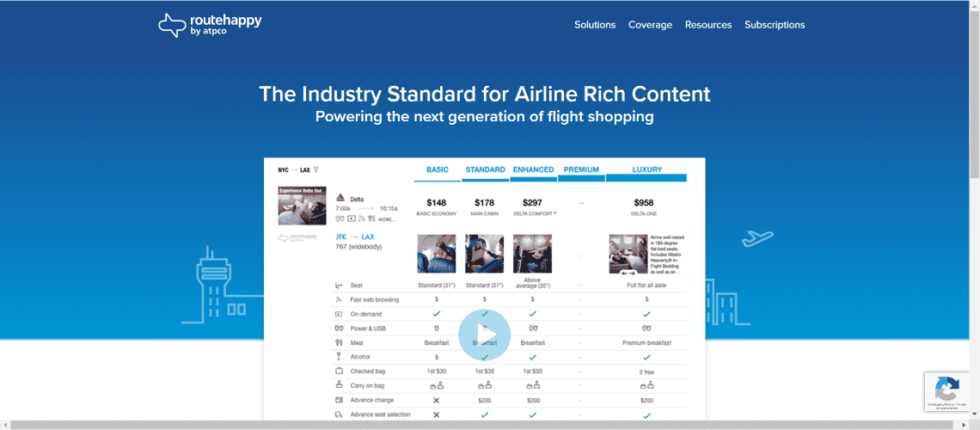Open the Solutions menu
This screenshot has width=980, height=430.
(595, 25)
